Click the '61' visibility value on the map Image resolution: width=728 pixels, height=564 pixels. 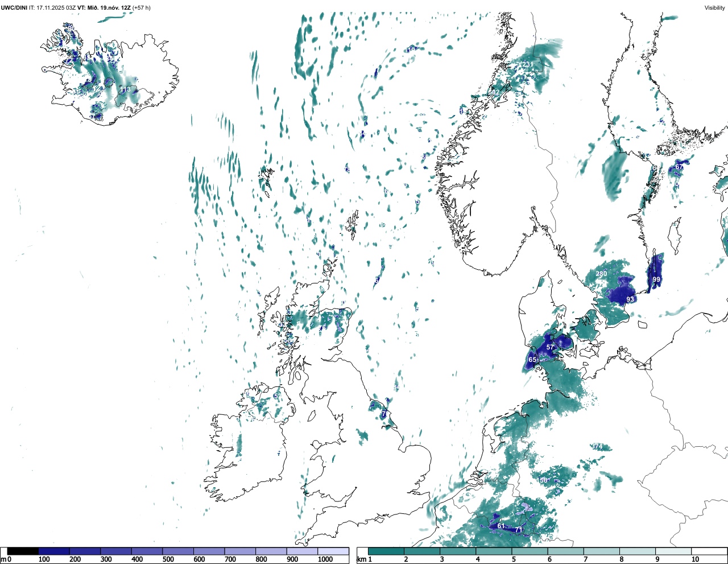coord(501,526)
